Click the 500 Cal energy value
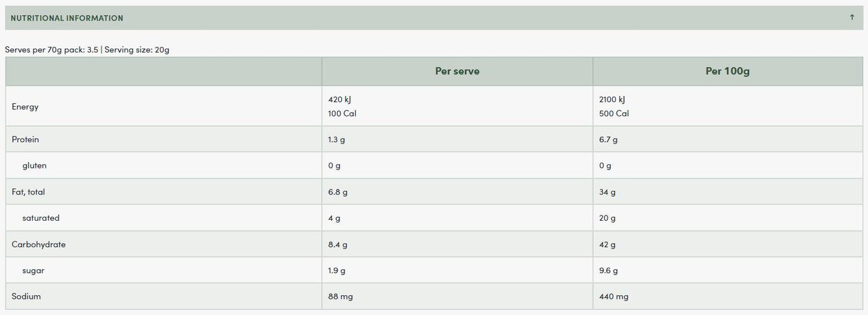Screen dimensions: 868x315 coord(614,113)
